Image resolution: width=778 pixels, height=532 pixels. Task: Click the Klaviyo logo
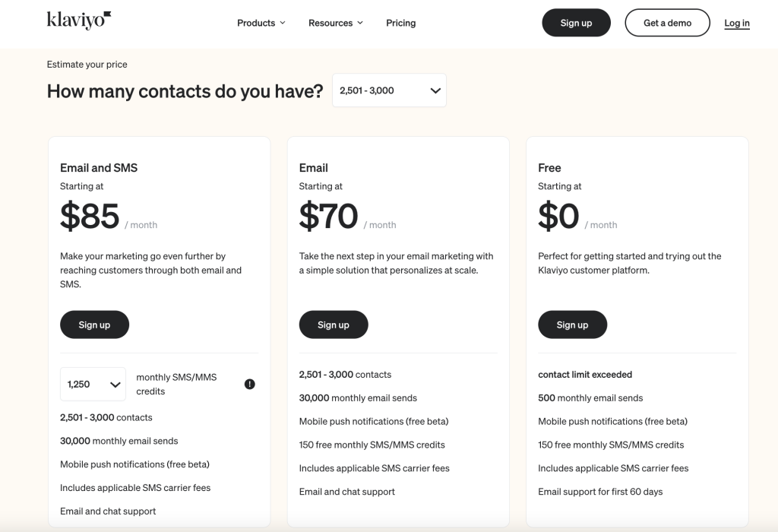click(79, 21)
